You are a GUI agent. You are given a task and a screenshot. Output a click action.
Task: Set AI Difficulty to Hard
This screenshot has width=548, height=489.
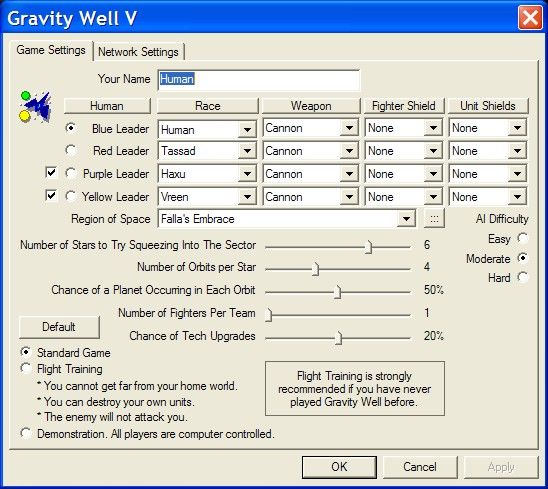(523, 277)
